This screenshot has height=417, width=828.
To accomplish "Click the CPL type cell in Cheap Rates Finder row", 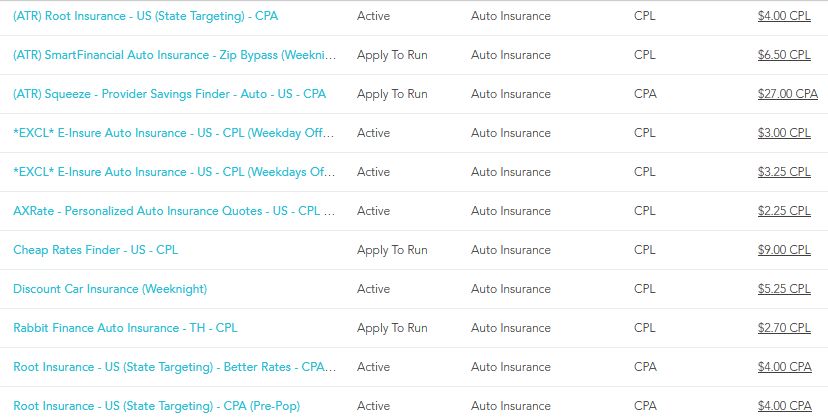I will tap(645, 250).
